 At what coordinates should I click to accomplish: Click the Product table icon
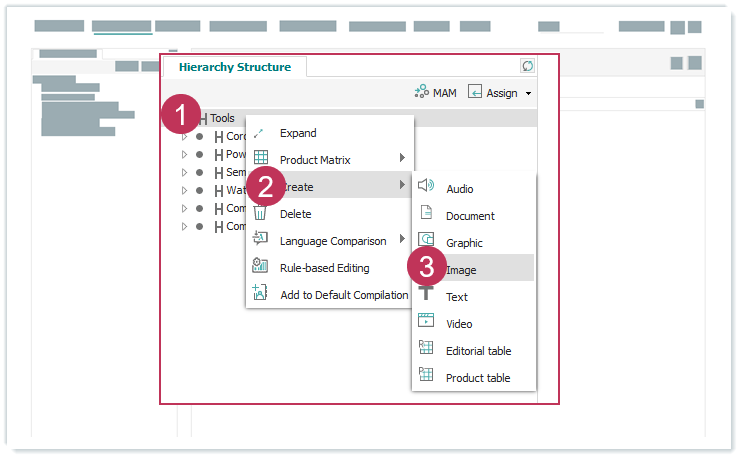pos(426,376)
